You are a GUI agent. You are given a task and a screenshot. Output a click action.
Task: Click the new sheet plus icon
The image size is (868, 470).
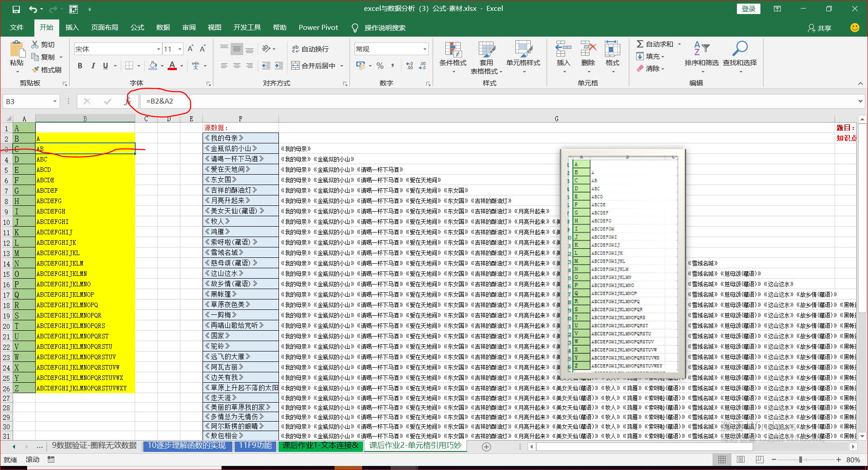point(486,447)
